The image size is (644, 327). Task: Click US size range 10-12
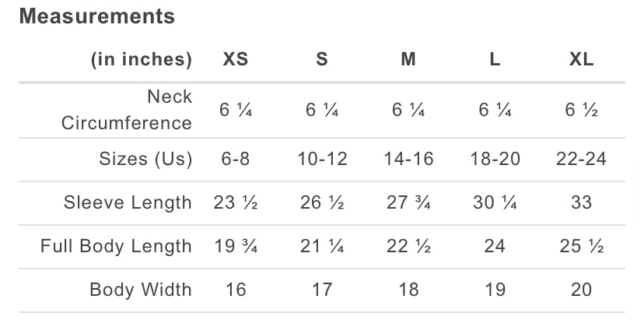322,159
